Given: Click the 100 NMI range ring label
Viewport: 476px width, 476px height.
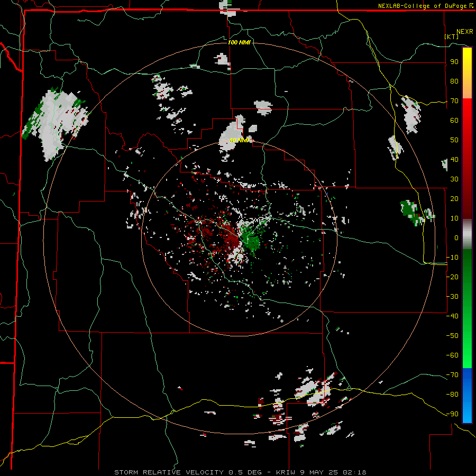Looking at the screenshot, I should coord(239,42).
